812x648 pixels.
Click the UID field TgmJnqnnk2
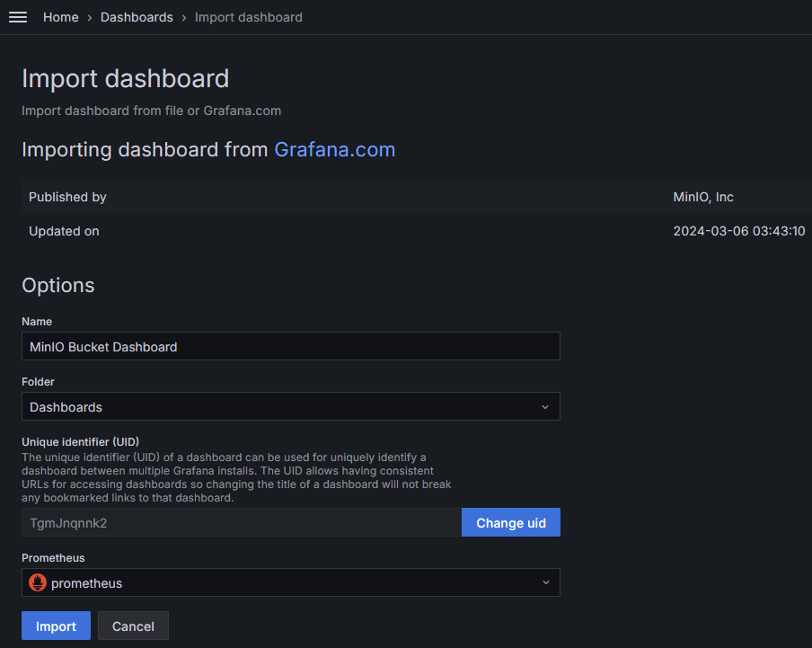point(242,522)
